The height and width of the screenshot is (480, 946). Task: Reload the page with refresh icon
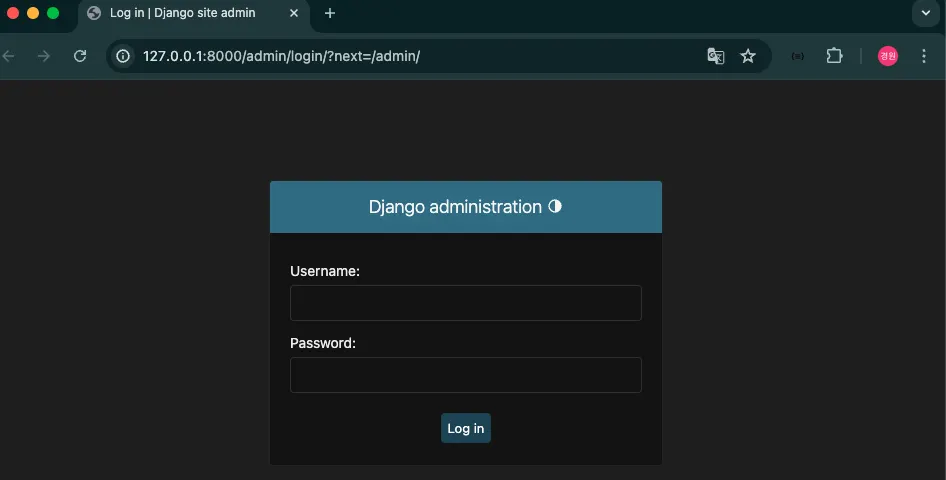[x=80, y=56]
